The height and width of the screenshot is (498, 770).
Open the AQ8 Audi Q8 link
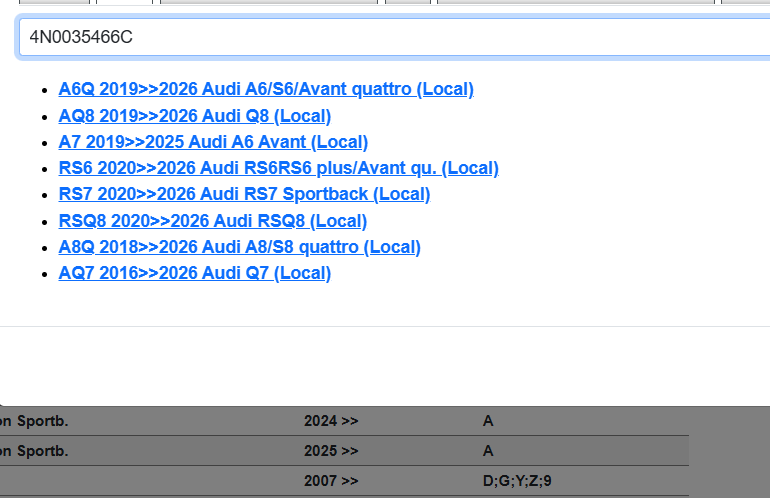pyautogui.click(x=194, y=116)
